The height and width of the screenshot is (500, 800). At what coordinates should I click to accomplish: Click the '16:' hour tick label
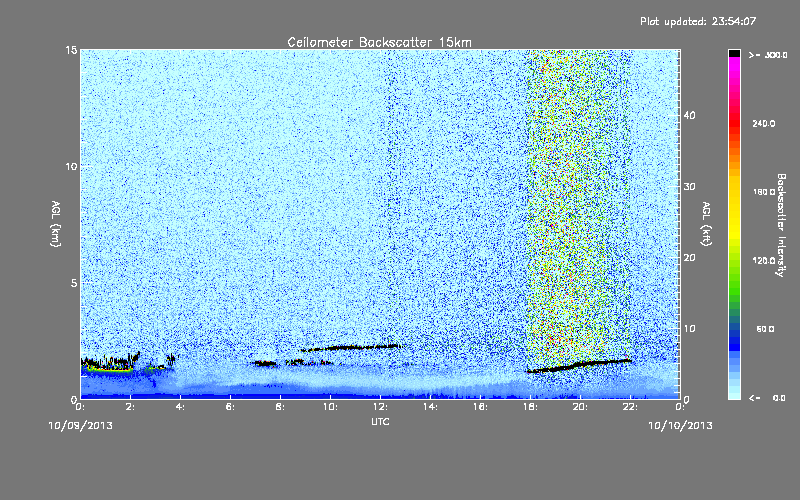coord(480,407)
